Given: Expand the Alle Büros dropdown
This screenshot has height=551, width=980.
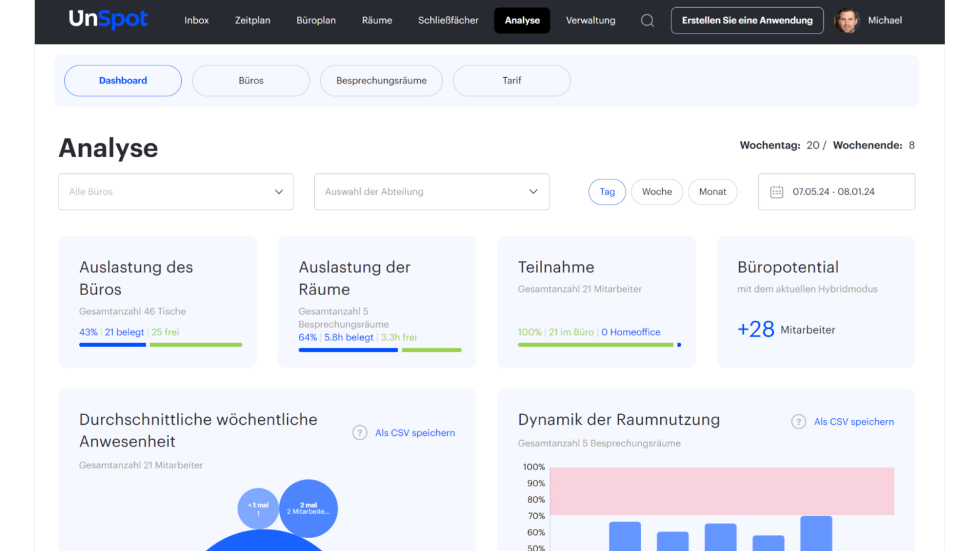Looking at the screenshot, I should tap(176, 192).
